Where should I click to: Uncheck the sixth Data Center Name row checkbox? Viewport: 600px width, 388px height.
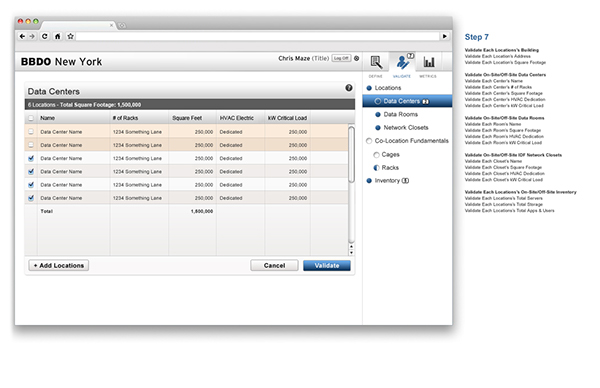[31, 198]
